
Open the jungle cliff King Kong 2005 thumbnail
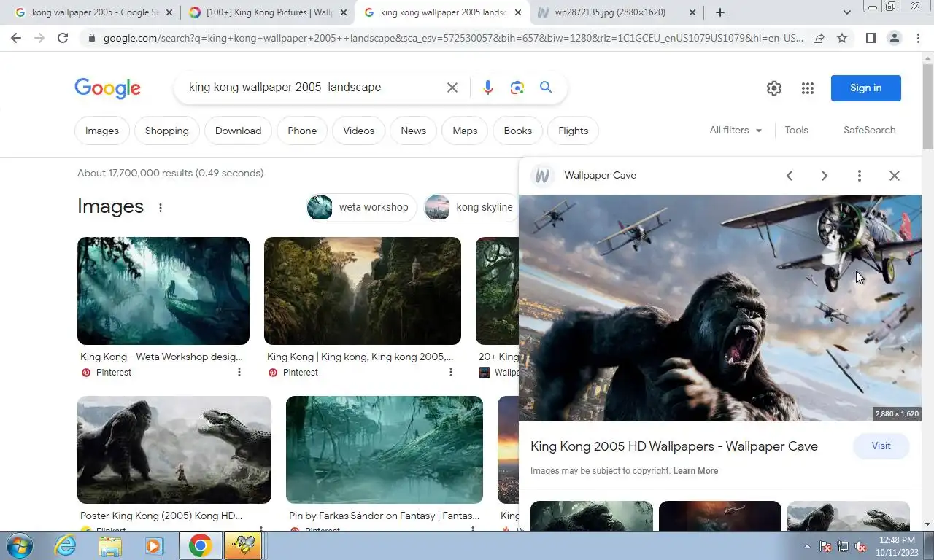point(363,291)
